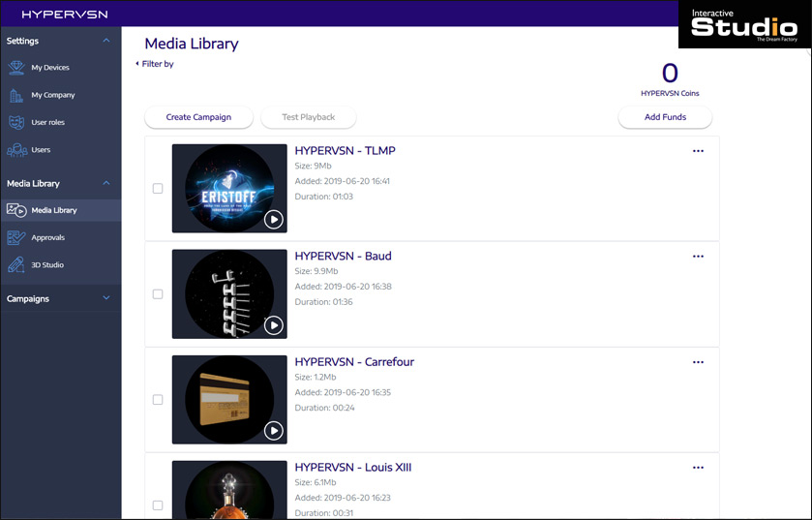
Task: Open Users in sidebar
Action: tap(61, 150)
